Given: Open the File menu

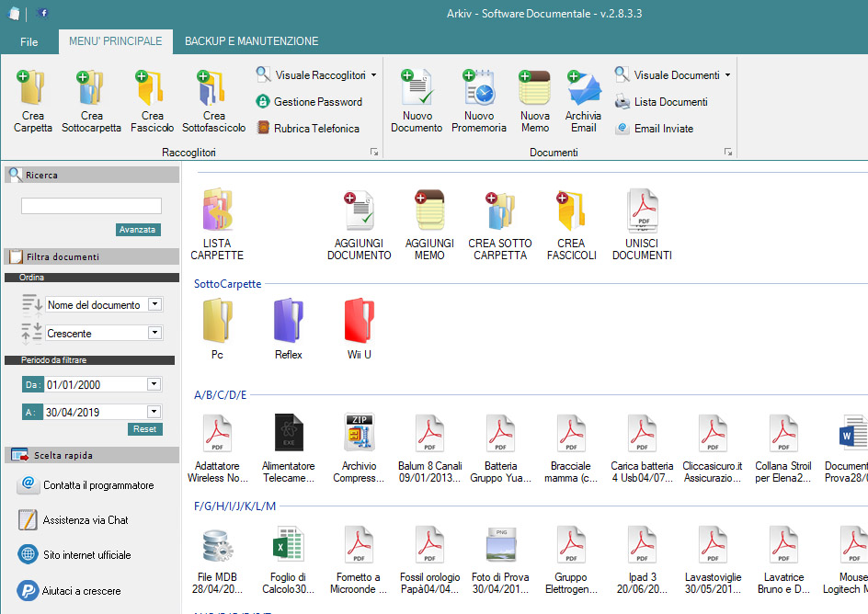Looking at the screenshot, I should [29, 41].
